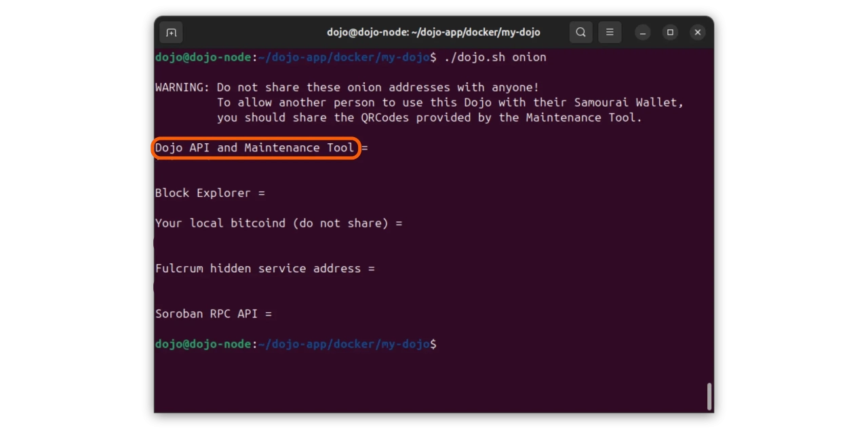Click the terminal vertical scrollbar thumb
Viewport: 868px width, 433px height.
coord(709,396)
